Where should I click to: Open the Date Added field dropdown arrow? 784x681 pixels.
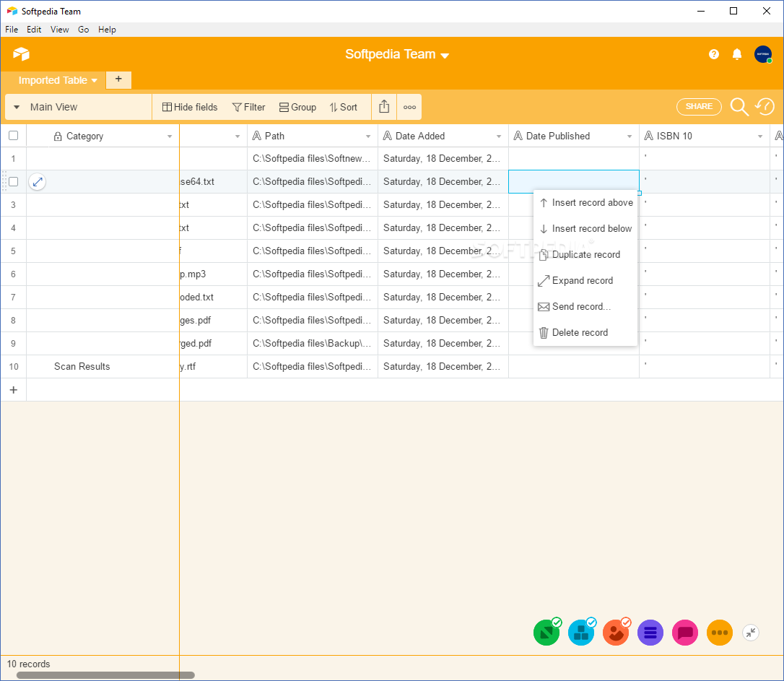tap(499, 136)
